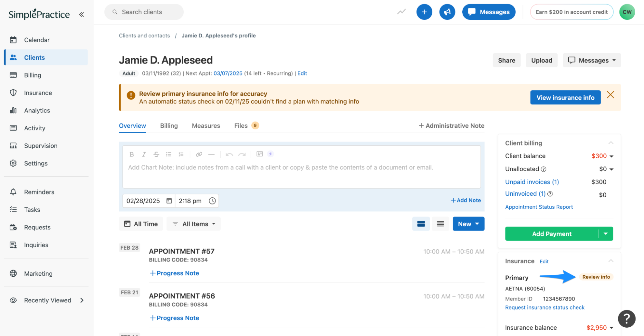
Task: Click the Unallocated help icon
Action: pos(543,169)
